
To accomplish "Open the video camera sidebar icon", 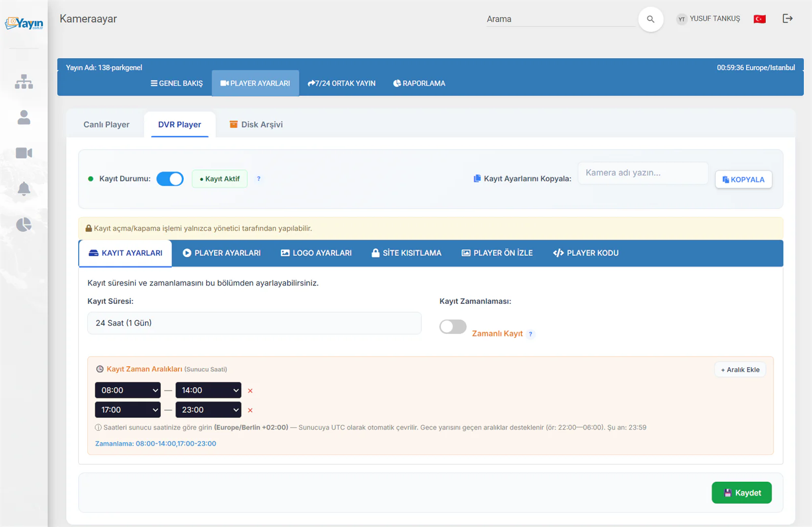I will pyautogui.click(x=24, y=153).
